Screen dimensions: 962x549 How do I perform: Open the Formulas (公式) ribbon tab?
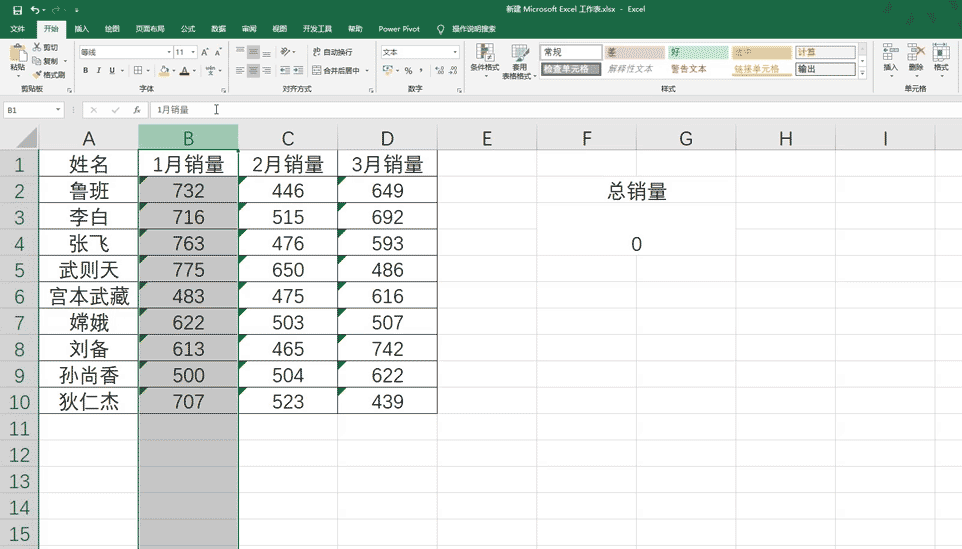[x=188, y=29]
